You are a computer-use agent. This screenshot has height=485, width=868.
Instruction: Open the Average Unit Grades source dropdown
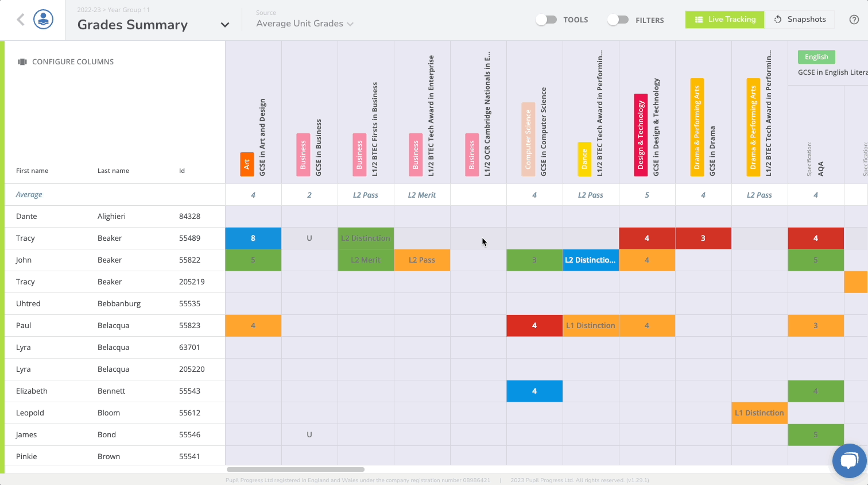[305, 24]
